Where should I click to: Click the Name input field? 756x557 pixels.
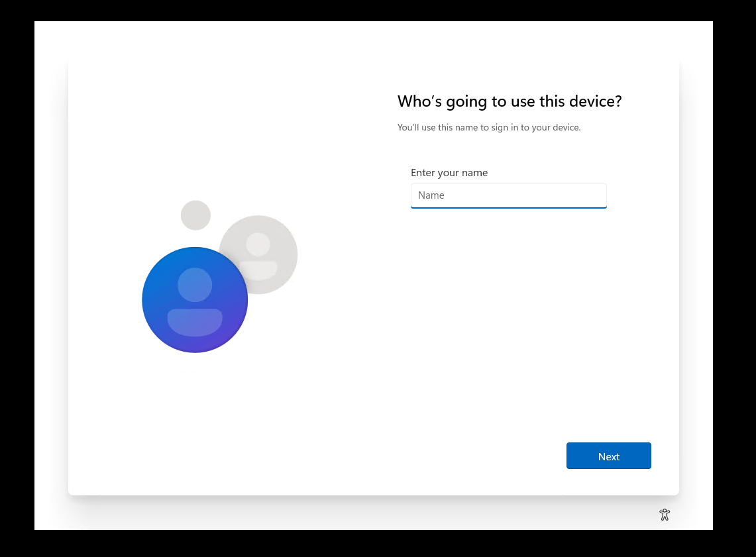(508, 195)
